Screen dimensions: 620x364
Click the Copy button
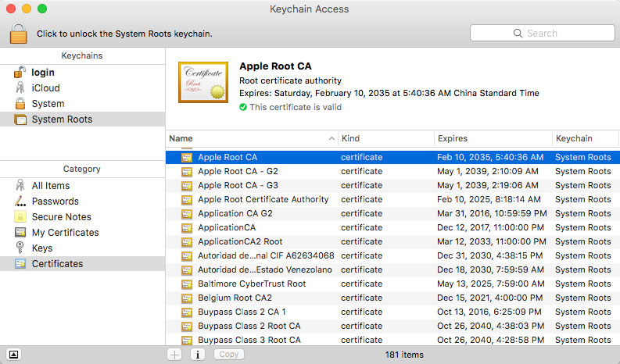229,354
